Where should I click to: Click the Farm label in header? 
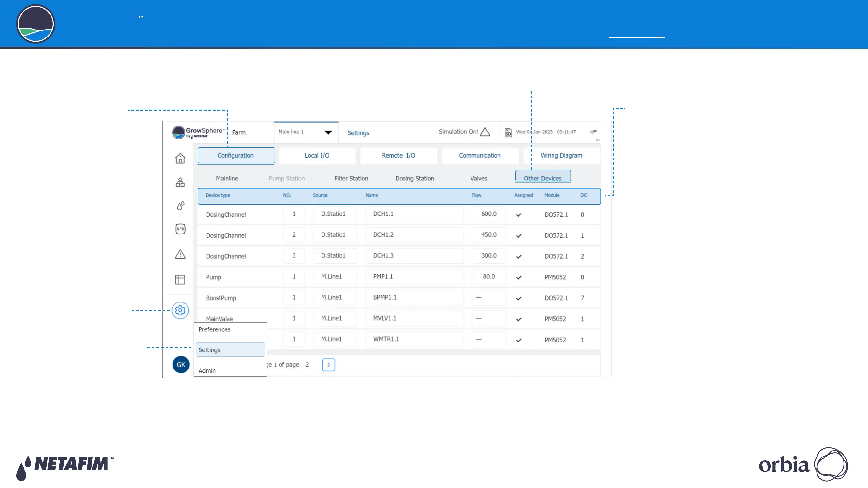pyautogui.click(x=239, y=132)
